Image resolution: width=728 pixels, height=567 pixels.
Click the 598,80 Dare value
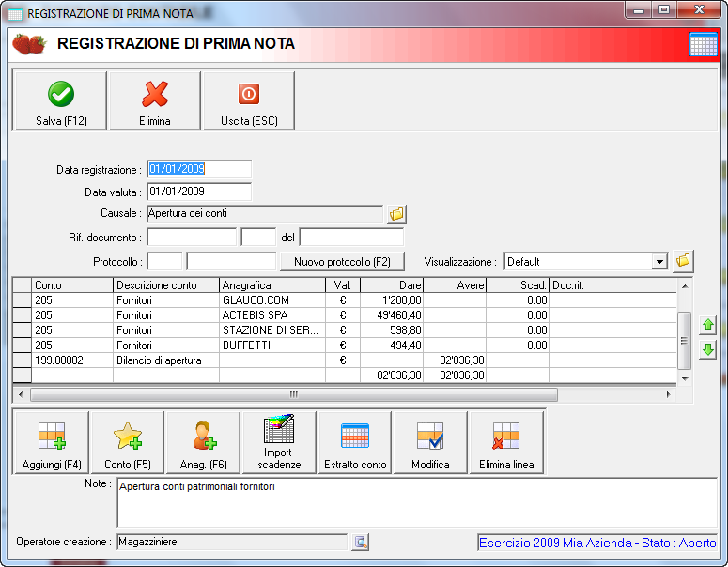pyautogui.click(x=392, y=330)
